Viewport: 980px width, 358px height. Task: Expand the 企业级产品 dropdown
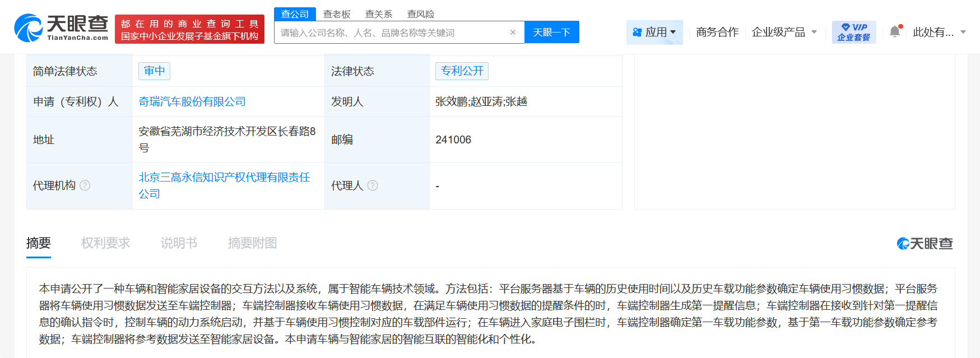784,32
